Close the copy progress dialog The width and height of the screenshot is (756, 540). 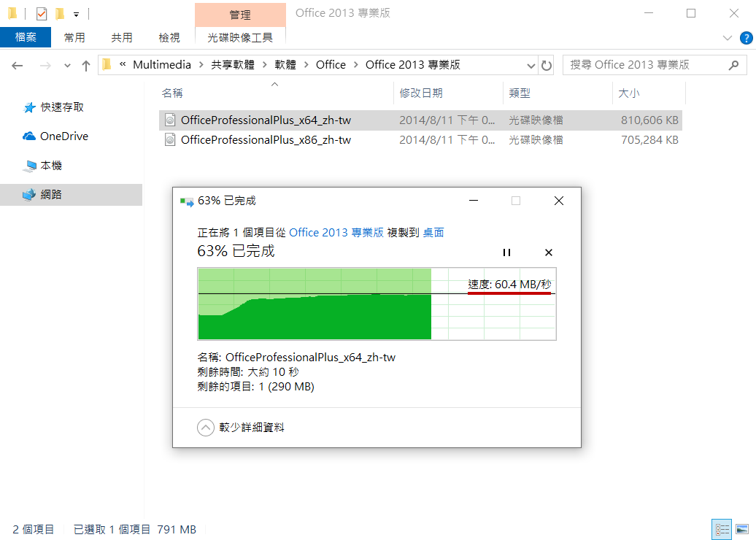click(x=559, y=201)
